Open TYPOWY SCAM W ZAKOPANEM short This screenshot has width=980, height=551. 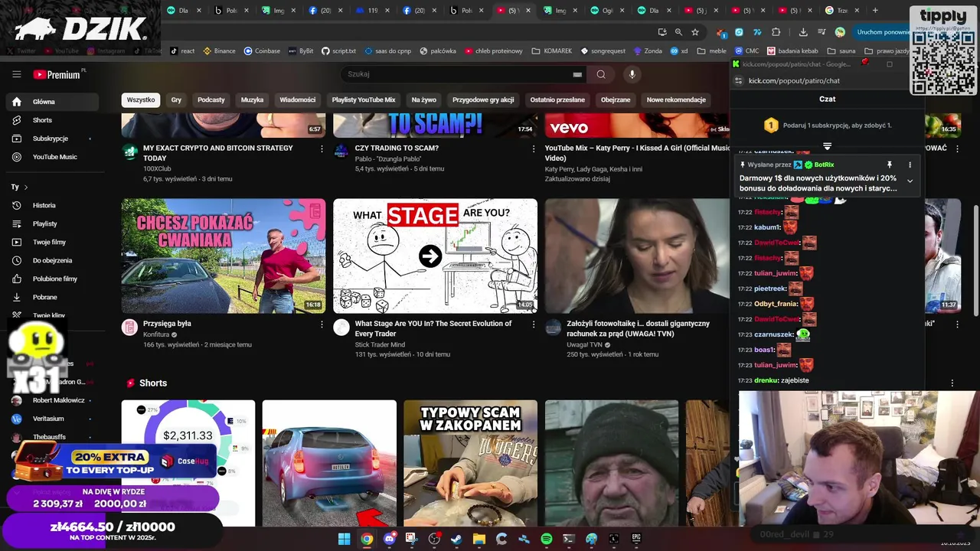click(470, 463)
